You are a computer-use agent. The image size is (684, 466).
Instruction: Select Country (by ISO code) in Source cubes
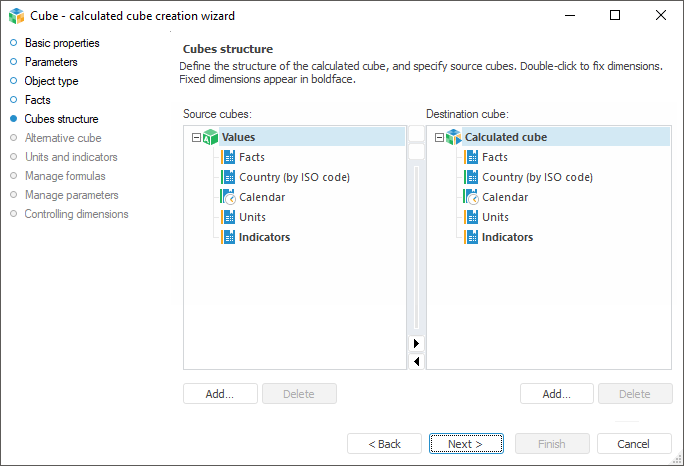click(294, 177)
